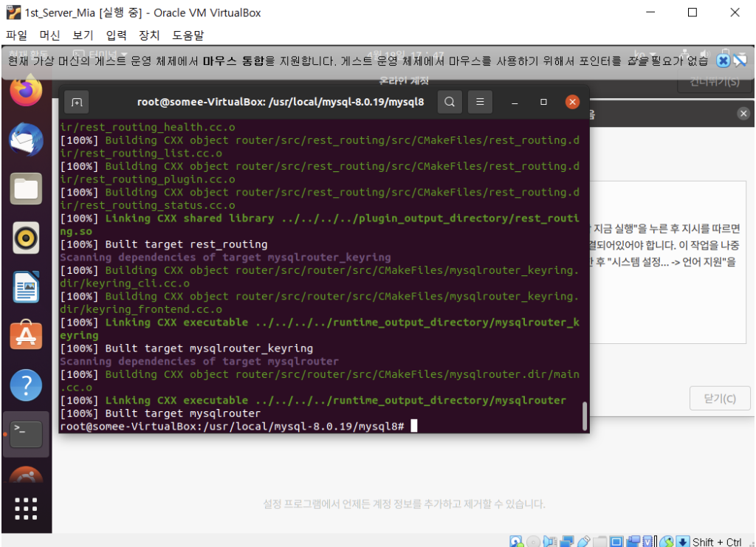Click the "Built target rest_routing" line

[163, 244]
